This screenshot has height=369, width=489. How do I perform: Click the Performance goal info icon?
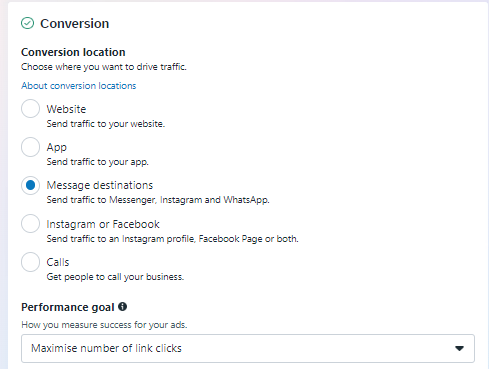point(123,306)
